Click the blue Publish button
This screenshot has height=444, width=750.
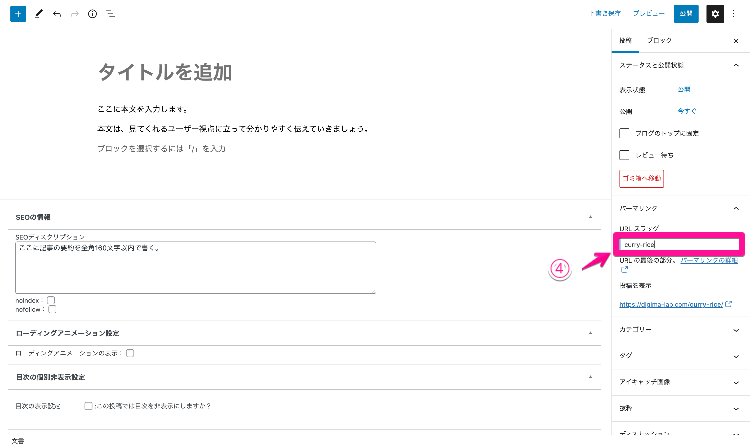point(686,14)
